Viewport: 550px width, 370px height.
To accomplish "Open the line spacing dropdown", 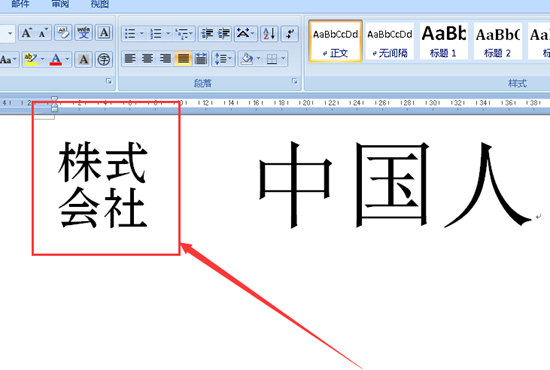I will (223, 59).
